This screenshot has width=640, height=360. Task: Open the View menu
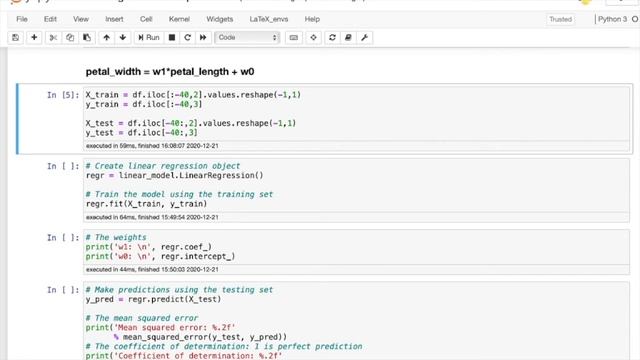pos(81,19)
